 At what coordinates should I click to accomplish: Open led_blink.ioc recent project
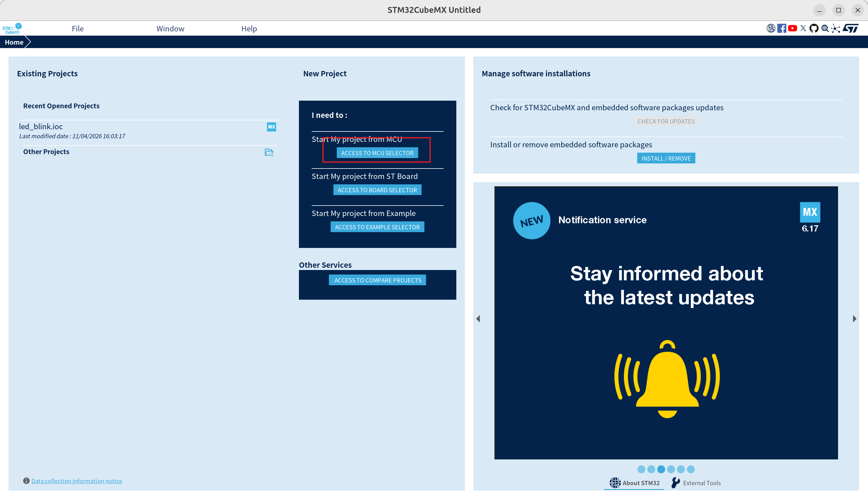point(41,126)
